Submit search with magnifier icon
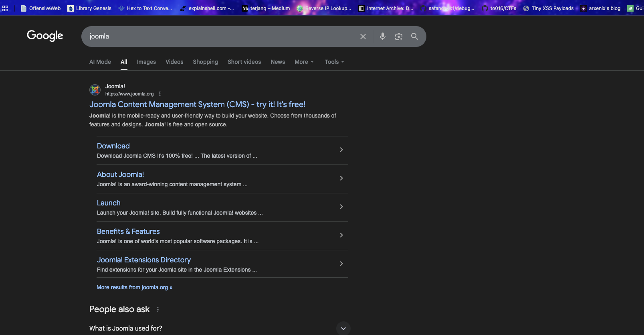The height and width of the screenshot is (335, 644). click(x=414, y=37)
